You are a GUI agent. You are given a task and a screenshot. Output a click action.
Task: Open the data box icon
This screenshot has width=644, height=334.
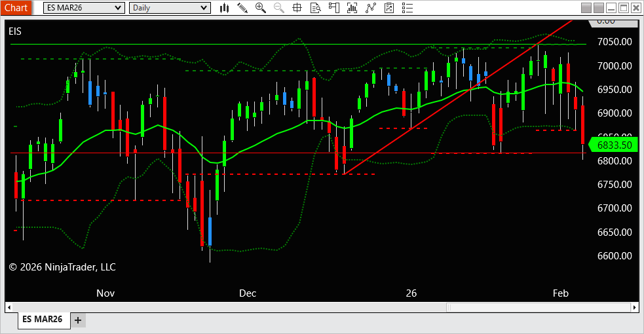(315, 8)
